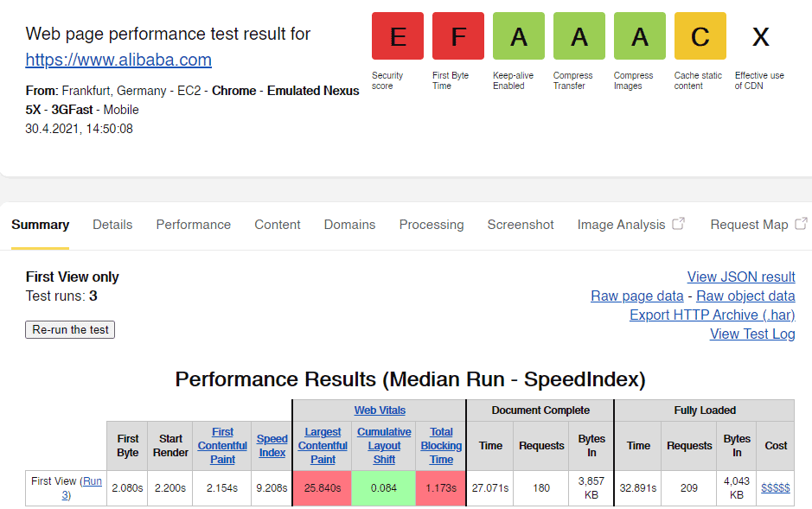This screenshot has width=812, height=509.
Task: Go to the Content tab
Action: click(x=277, y=225)
